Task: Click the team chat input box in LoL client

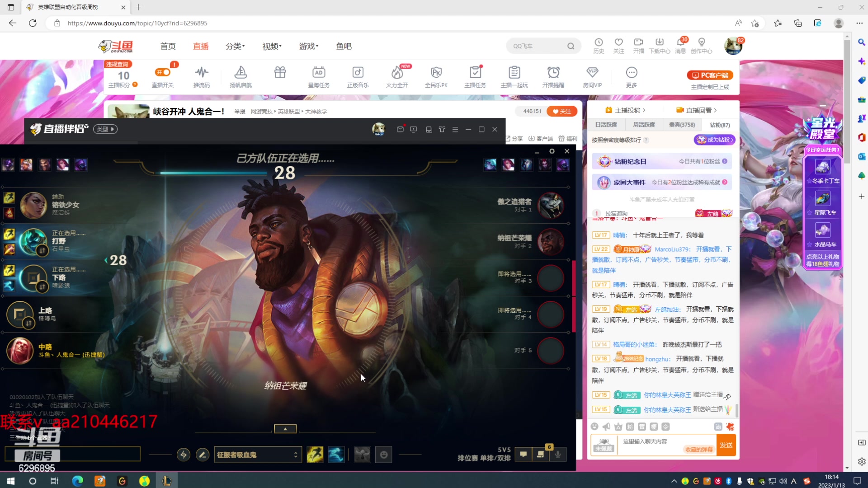Action: point(72,454)
